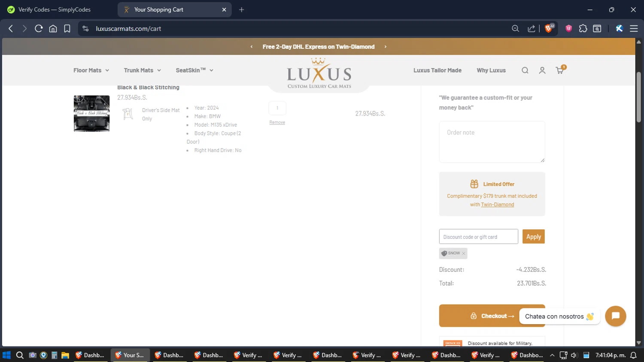Go back with the browser back arrow

tap(11, 29)
